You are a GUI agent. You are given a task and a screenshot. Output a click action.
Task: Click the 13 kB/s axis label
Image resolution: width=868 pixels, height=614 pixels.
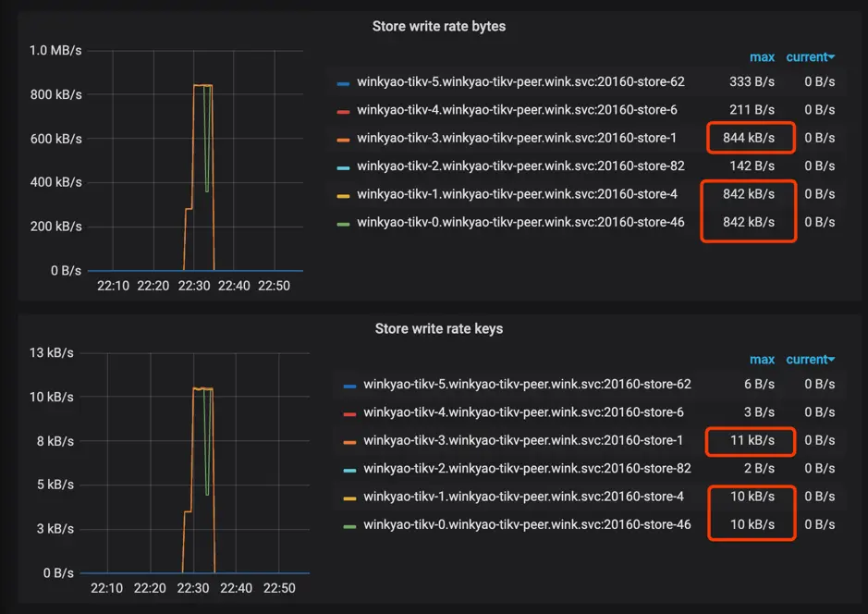[x=52, y=352]
